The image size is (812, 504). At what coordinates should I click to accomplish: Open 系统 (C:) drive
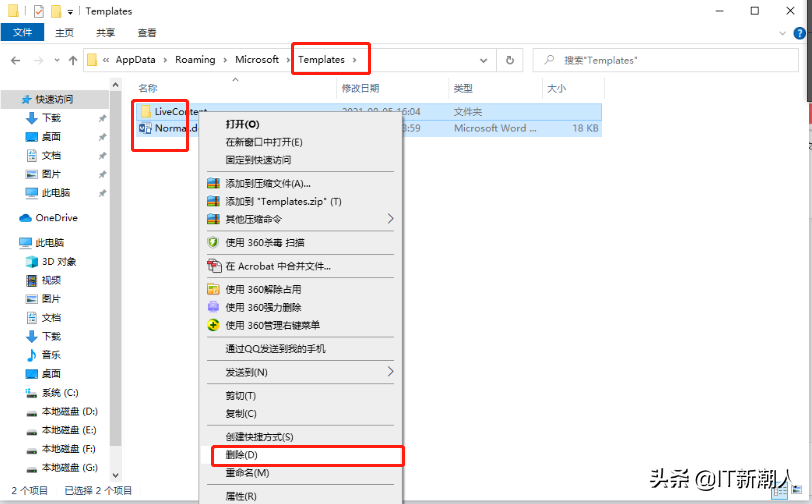click(60, 393)
